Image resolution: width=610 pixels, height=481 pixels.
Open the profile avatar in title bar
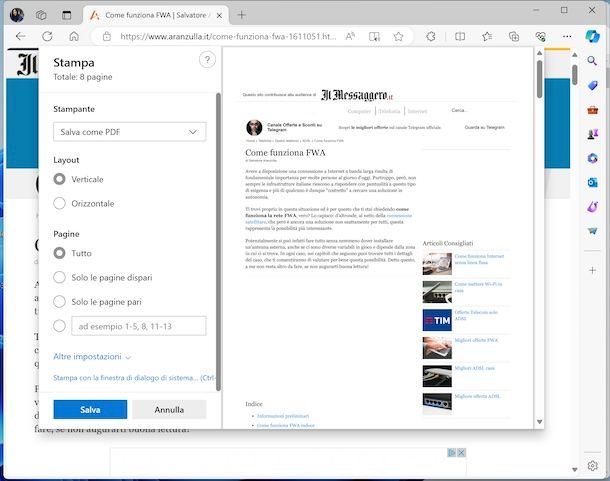(x=17, y=15)
